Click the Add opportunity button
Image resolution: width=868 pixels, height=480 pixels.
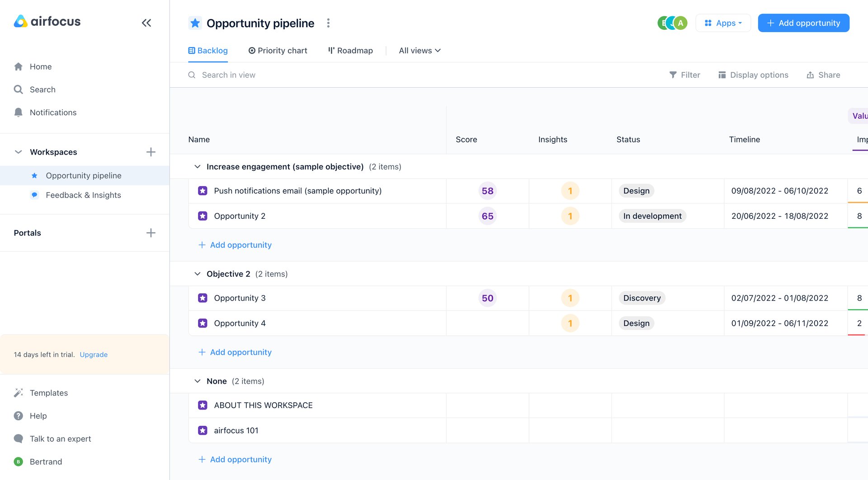point(803,23)
